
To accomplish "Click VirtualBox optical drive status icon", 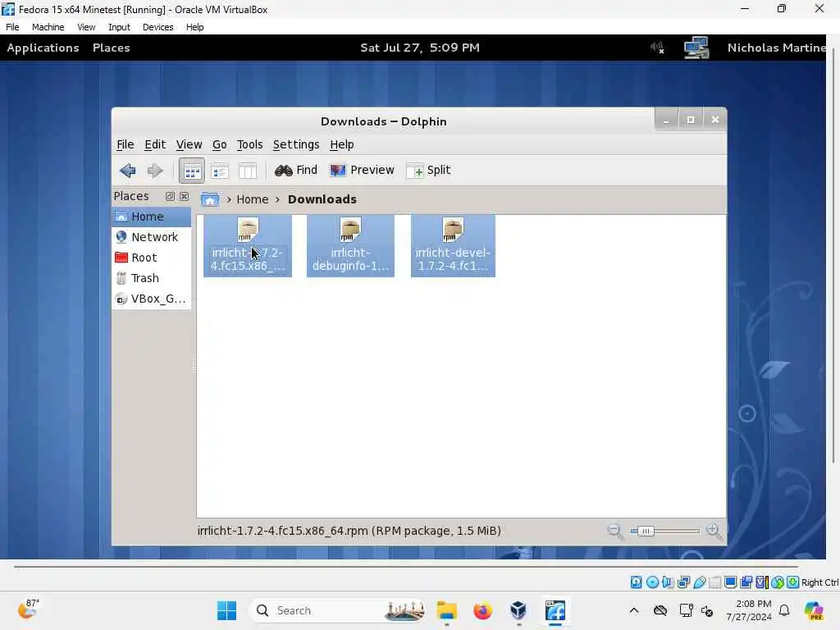I will point(652,582).
